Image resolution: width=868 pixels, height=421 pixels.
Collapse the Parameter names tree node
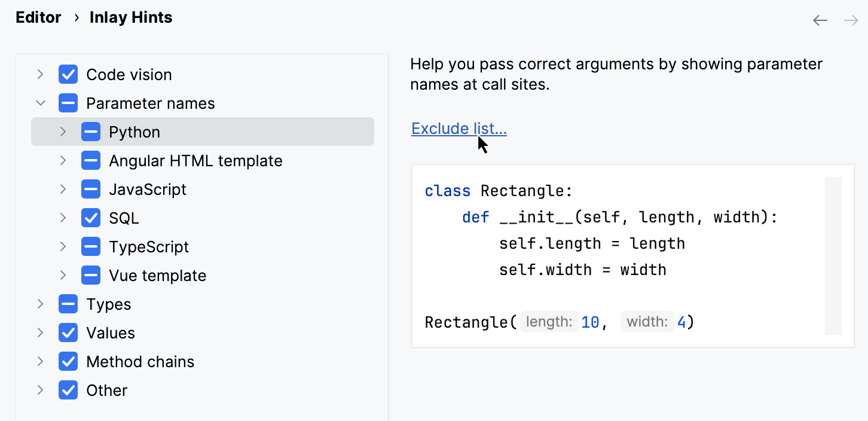click(40, 103)
